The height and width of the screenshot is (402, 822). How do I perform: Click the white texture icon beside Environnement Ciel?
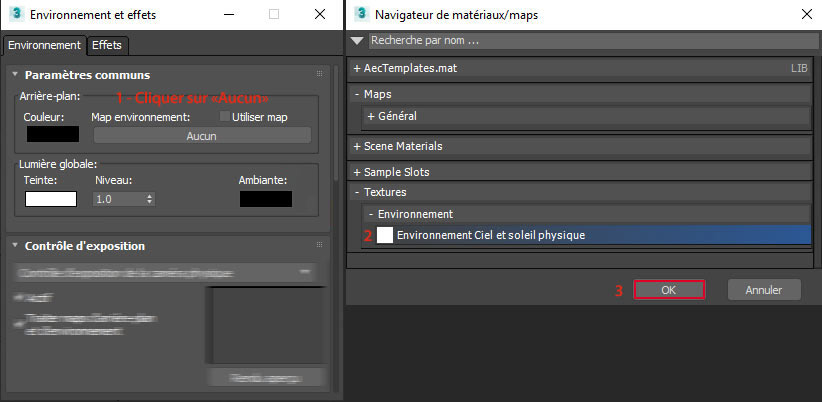pyautogui.click(x=385, y=235)
